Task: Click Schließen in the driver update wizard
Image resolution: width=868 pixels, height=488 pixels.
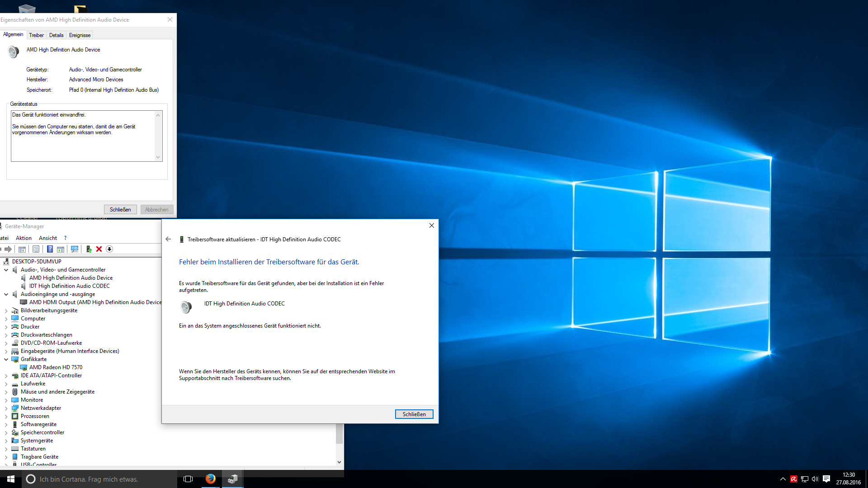Action: point(414,414)
